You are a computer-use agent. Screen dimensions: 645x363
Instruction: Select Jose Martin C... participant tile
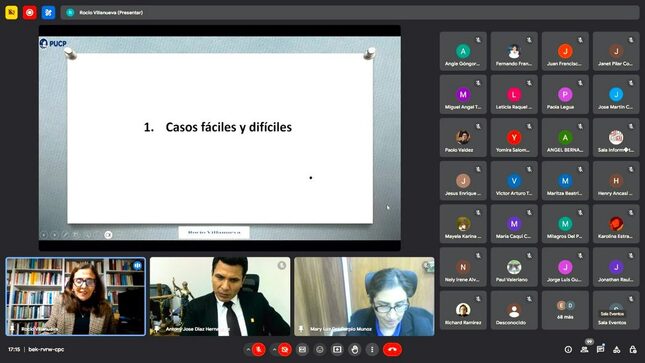click(x=616, y=95)
